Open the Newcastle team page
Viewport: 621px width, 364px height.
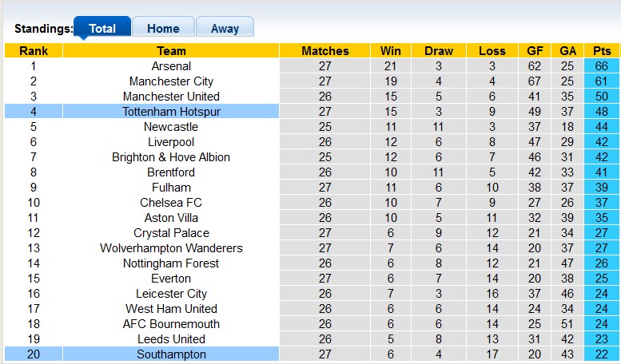click(171, 127)
